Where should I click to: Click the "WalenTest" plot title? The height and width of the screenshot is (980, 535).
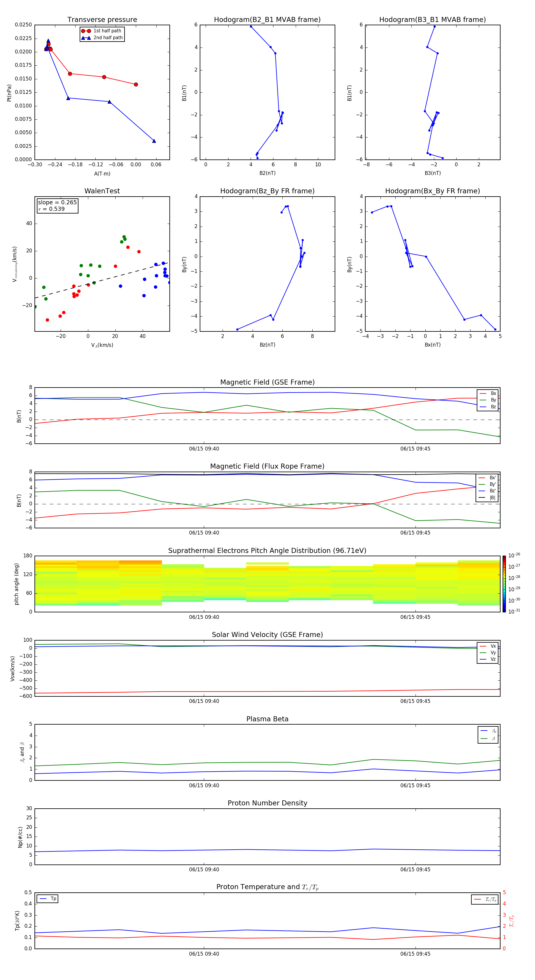tap(102, 191)
